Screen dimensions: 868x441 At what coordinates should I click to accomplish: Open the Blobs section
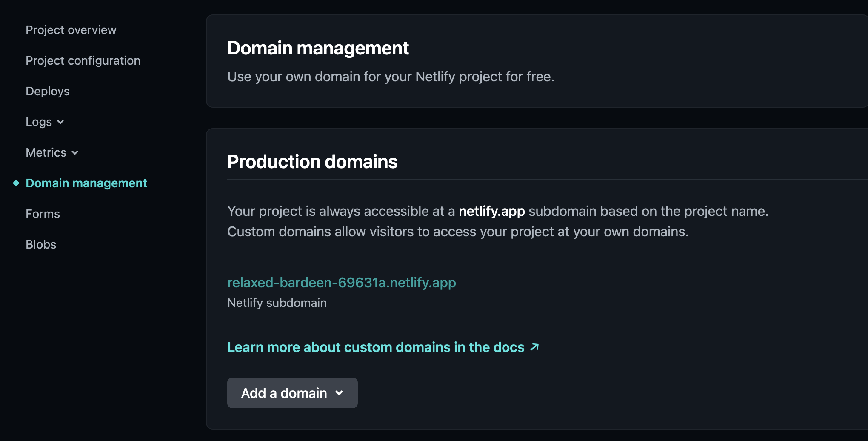click(x=41, y=244)
